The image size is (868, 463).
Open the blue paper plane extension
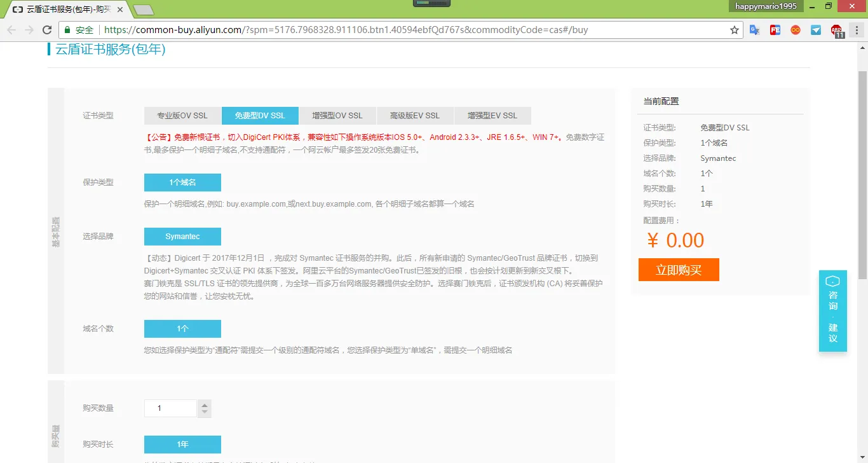click(816, 30)
